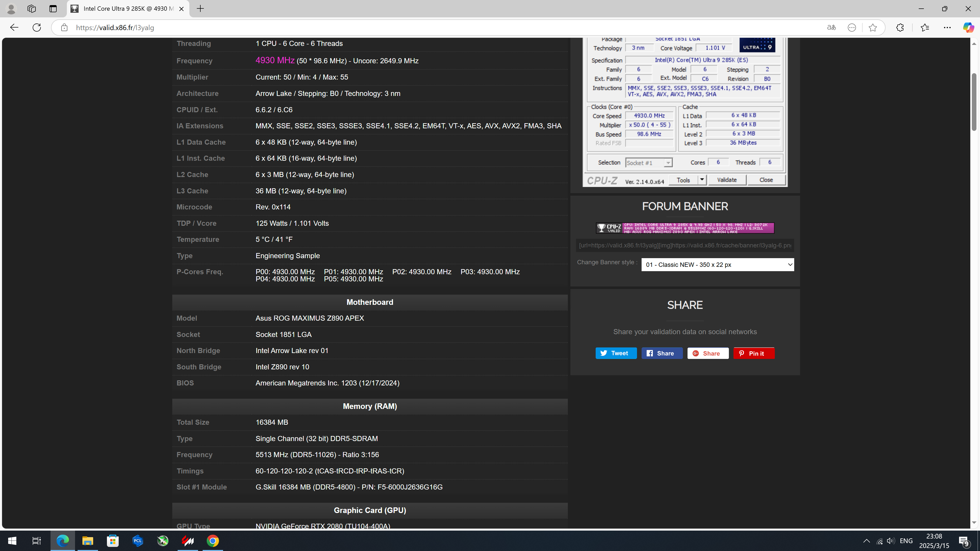Select the forum banner BBCode field
Viewport: 980px width, 551px height.
pos(685,245)
